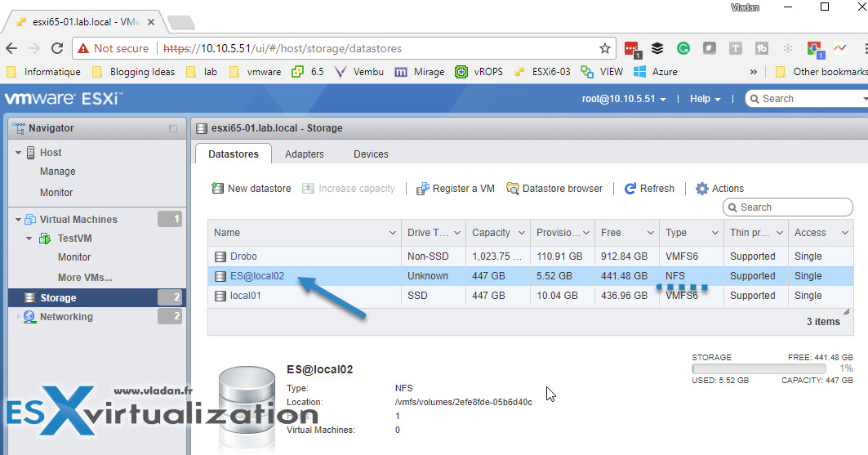This screenshot has width=868, height=455.
Task: Collapse the Host tree node
Action: pos(18,153)
